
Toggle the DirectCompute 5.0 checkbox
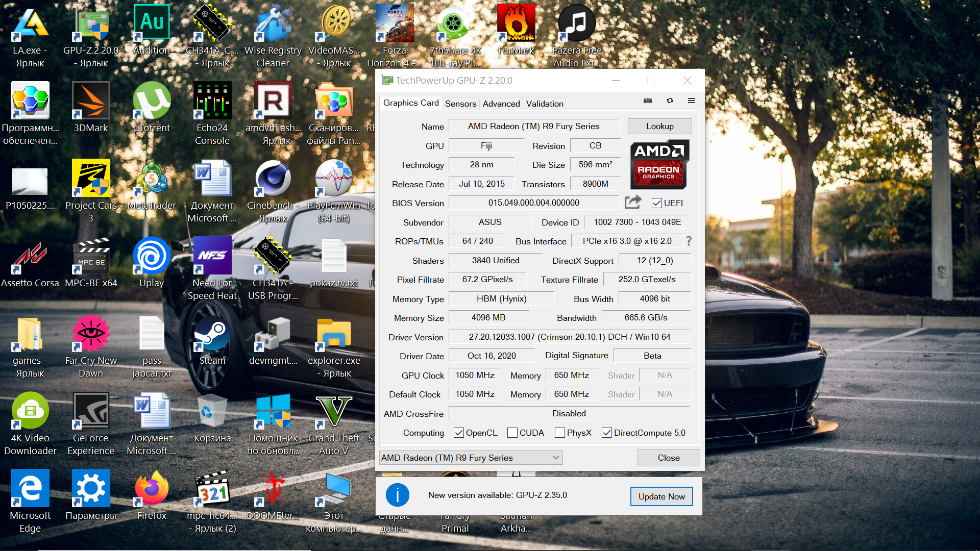(x=607, y=433)
